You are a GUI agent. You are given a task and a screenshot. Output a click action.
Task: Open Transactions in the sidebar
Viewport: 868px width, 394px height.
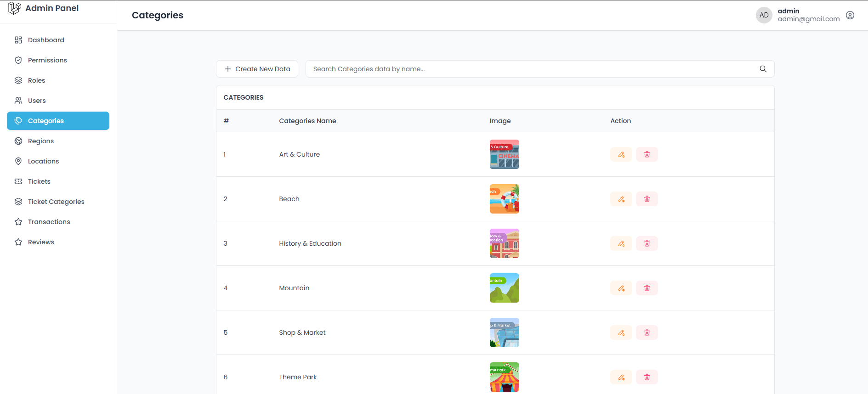58,222
